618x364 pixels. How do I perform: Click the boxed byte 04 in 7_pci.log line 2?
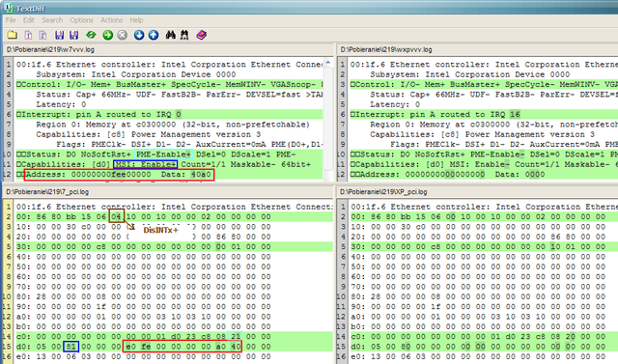coord(116,216)
